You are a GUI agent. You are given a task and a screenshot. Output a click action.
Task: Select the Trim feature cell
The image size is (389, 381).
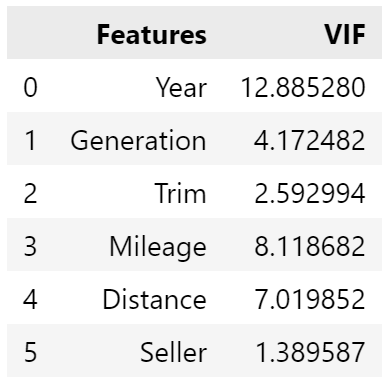180,193
